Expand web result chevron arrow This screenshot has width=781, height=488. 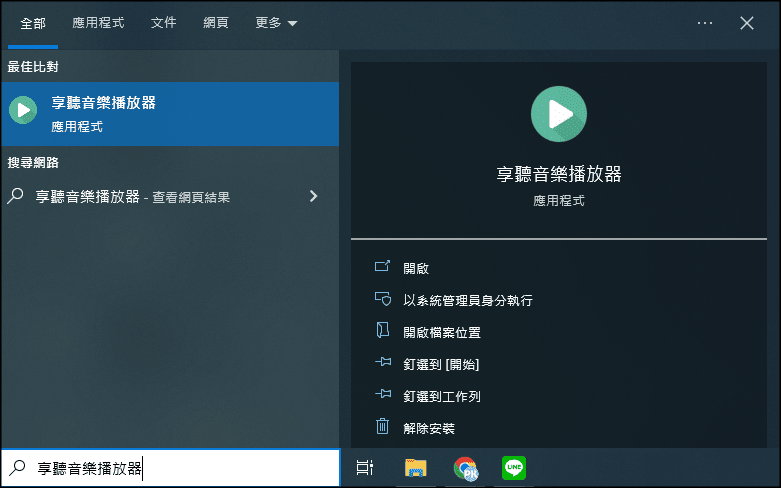coord(313,196)
